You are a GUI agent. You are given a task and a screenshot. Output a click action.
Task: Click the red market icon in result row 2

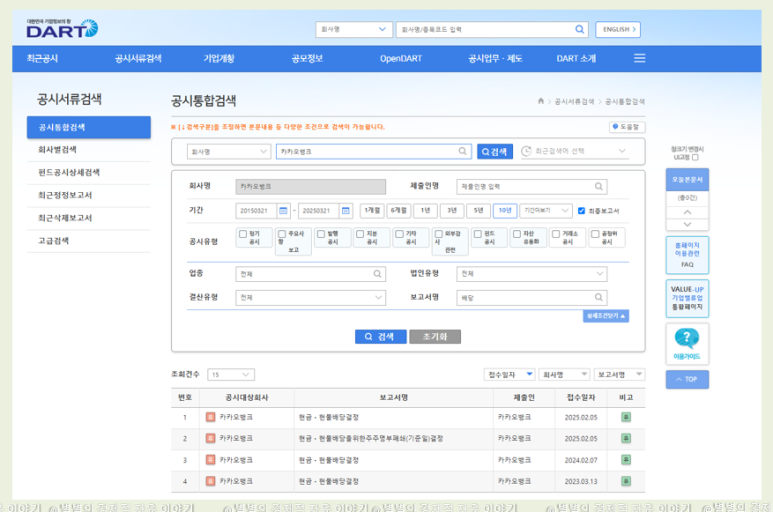tap(211, 438)
